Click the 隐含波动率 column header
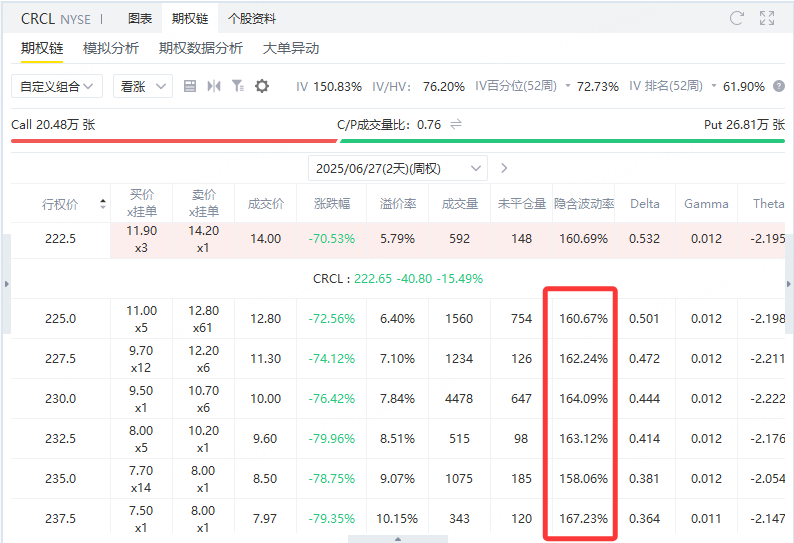 pos(584,204)
